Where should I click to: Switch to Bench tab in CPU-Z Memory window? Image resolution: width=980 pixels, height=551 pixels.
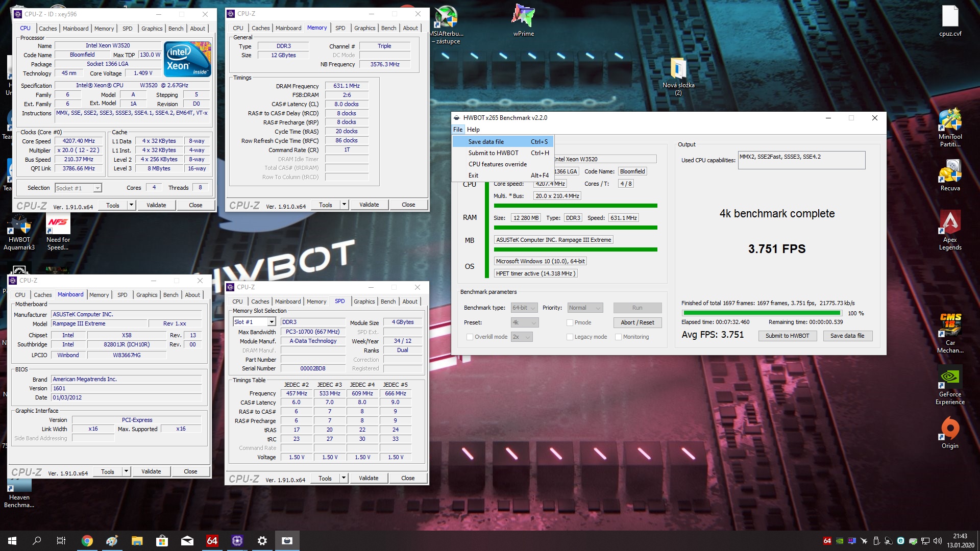(x=388, y=28)
